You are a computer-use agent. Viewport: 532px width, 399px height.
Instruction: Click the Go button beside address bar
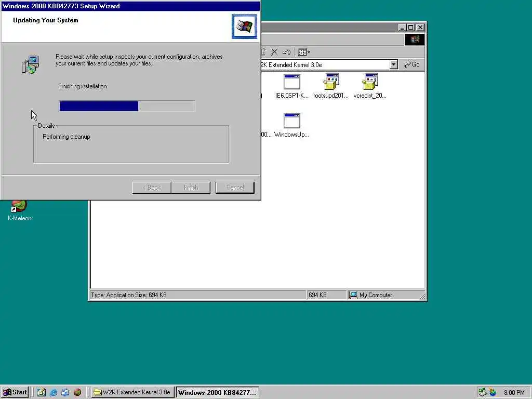click(x=412, y=64)
